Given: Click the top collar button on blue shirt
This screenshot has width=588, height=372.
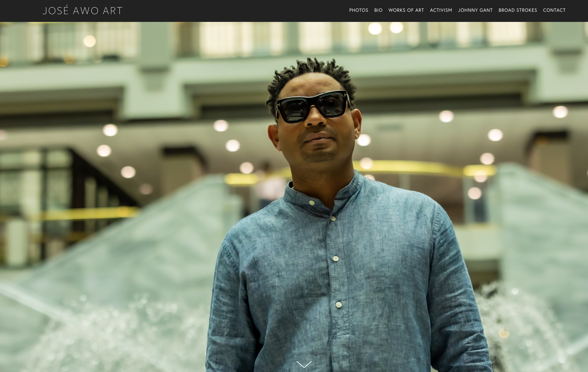Looking at the screenshot, I should point(312,203).
